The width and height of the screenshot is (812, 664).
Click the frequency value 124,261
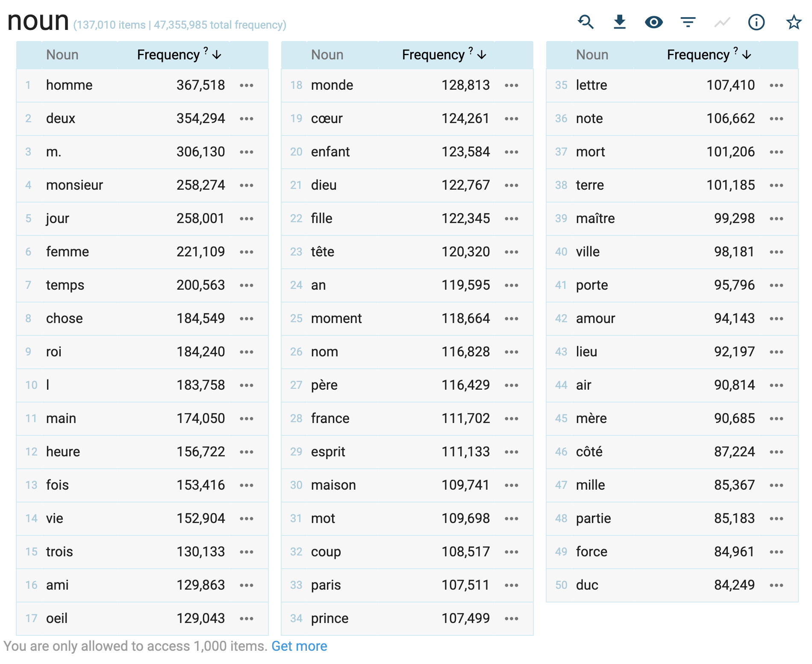pos(465,119)
